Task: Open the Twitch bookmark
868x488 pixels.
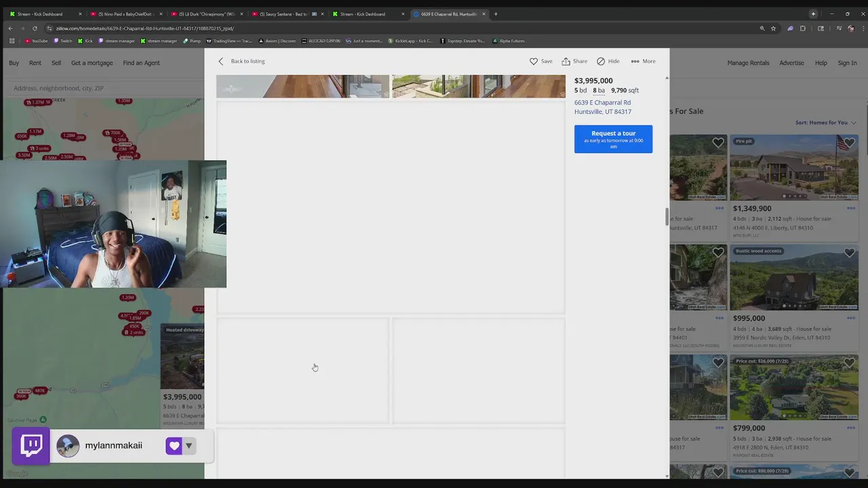Action: click(x=62, y=41)
